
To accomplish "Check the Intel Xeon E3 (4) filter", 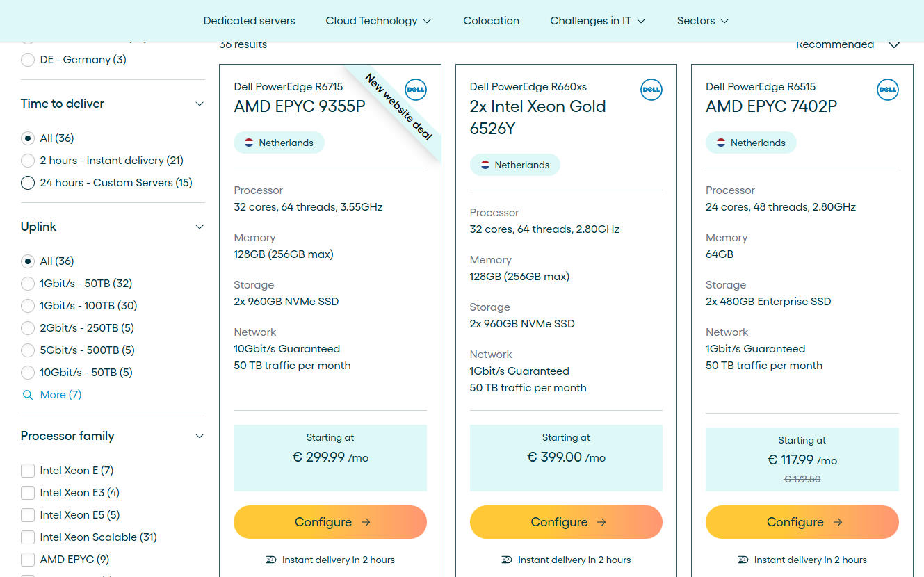I will 28,493.
